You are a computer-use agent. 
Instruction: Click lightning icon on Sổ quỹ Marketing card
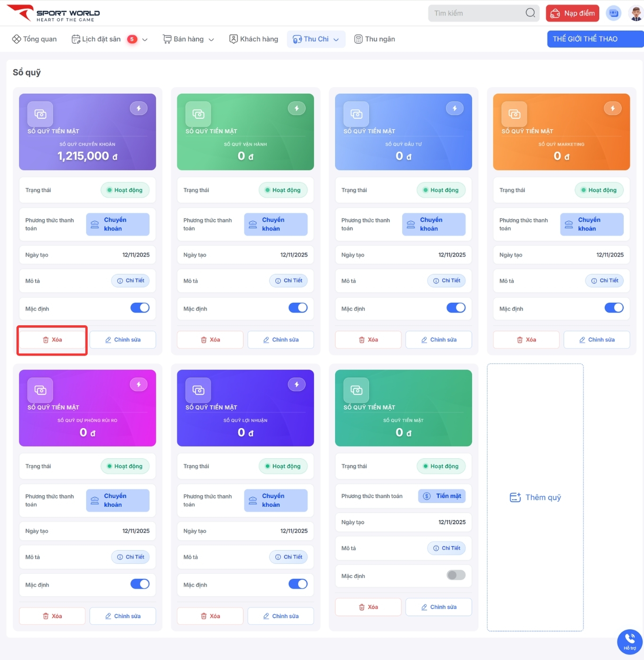[612, 108]
